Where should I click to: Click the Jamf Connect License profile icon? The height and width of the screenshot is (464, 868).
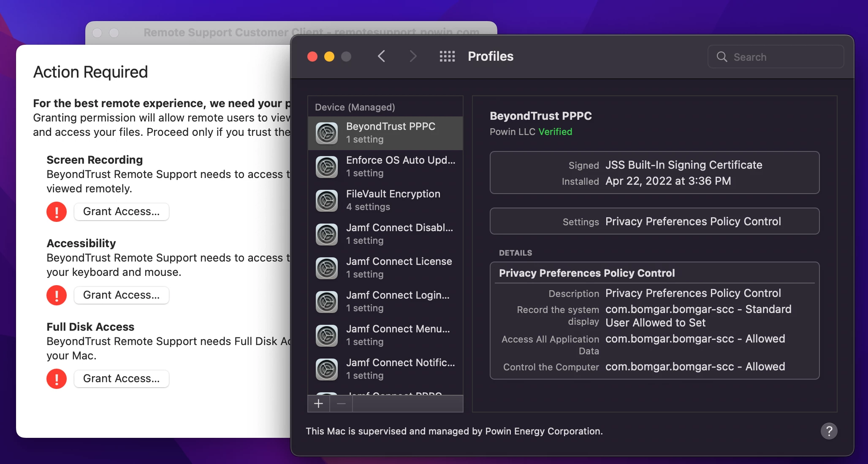tap(327, 268)
